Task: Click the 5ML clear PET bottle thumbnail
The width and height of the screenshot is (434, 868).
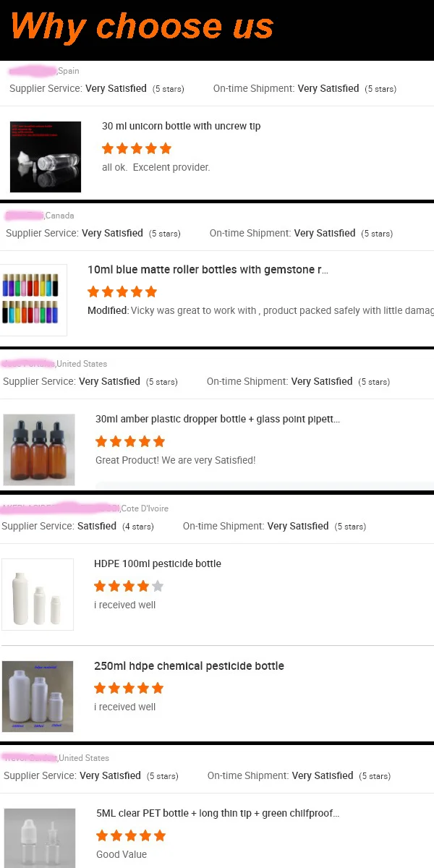Action: [x=40, y=838]
